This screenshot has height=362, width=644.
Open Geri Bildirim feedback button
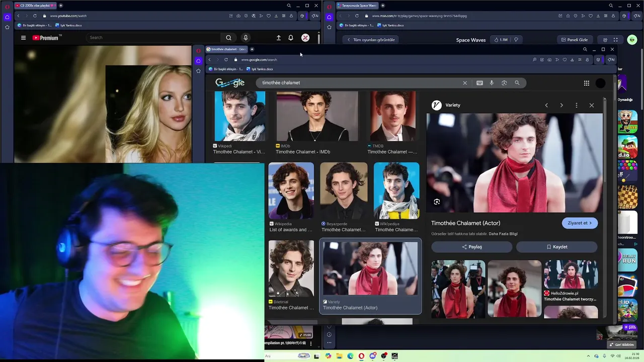point(622,344)
